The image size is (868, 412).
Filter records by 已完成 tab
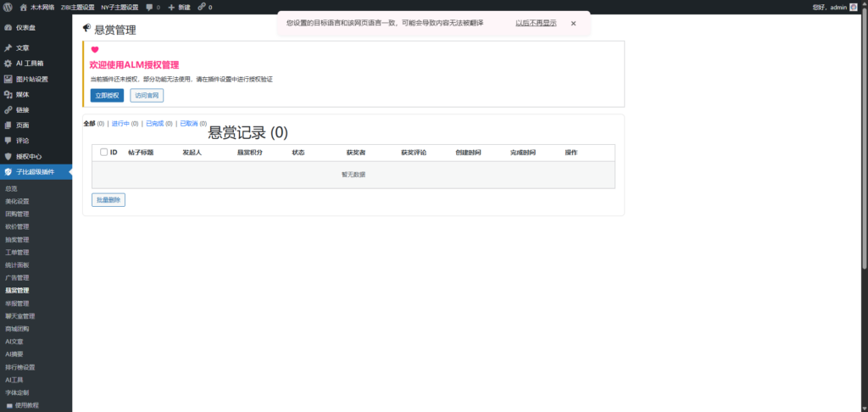coord(155,124)
